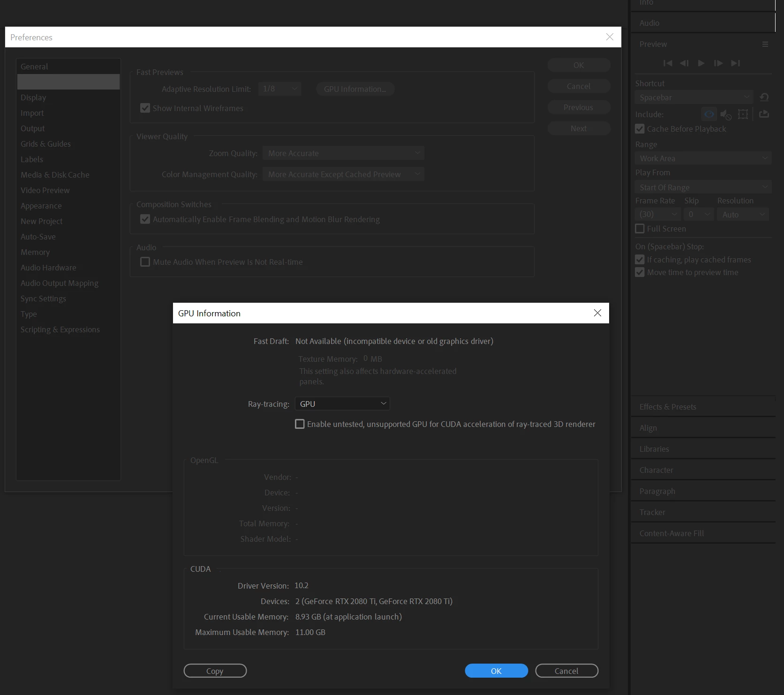Expand the Effects & Presets panel
This screenshot has height=695, width=784.
click(x=703, y=407)
